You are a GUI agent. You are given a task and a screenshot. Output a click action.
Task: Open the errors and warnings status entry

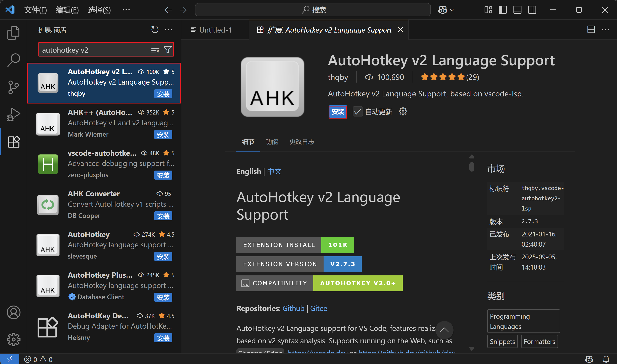click(x=38, y=359)
